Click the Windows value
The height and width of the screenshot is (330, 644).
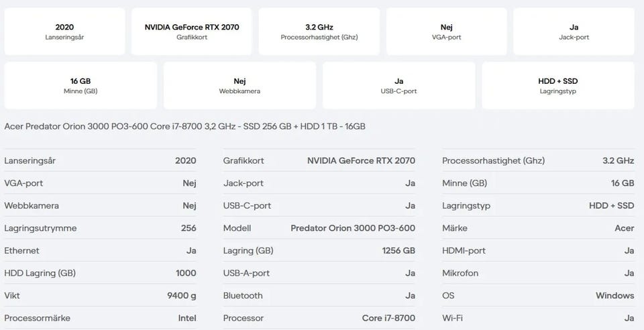pos(615,296)
